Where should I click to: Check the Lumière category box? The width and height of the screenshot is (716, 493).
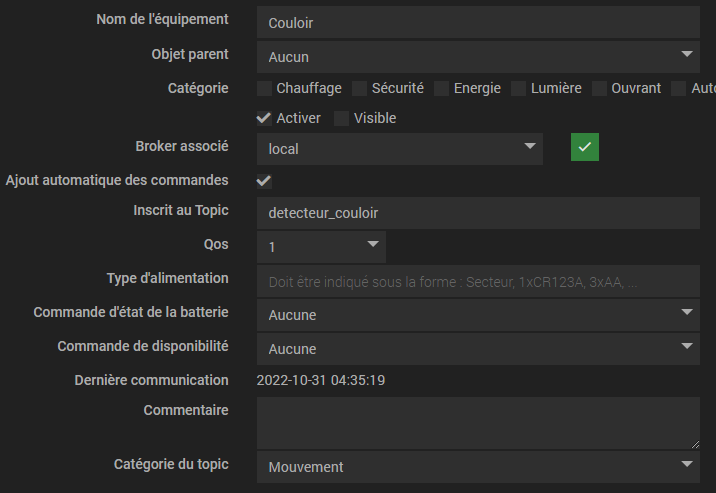518,88
